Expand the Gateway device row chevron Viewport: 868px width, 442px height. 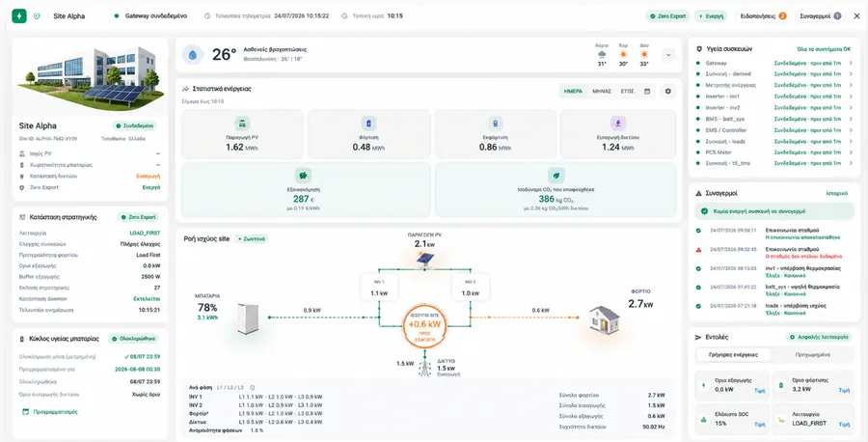(851, 63)
